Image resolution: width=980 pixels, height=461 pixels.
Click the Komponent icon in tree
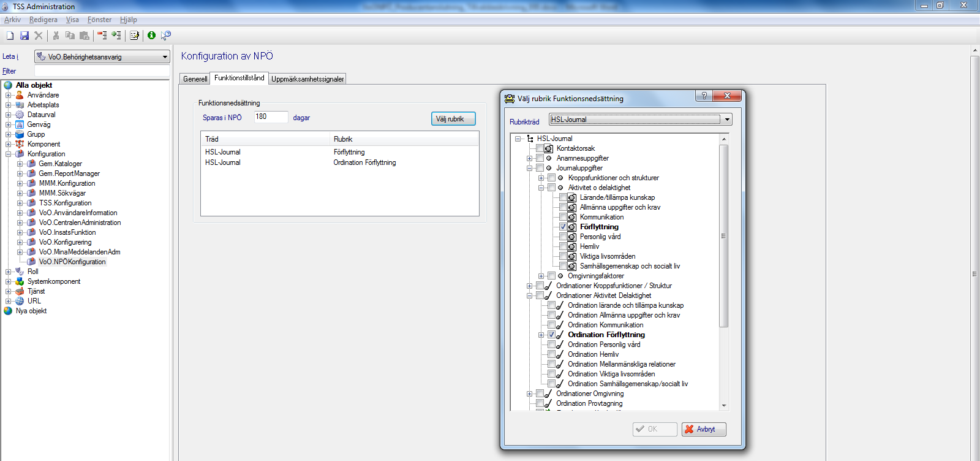(x=20, y=144)
